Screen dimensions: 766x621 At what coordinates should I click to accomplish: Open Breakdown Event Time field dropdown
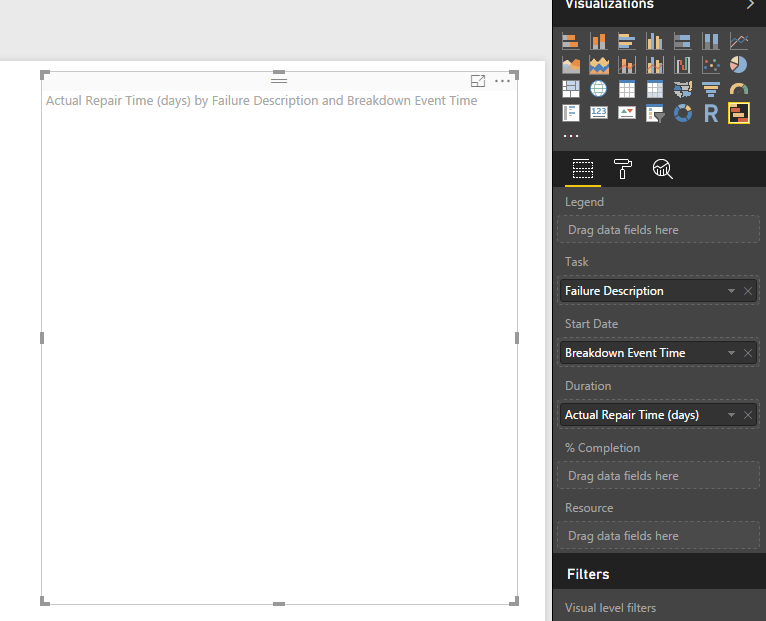[x=731, y=353]
